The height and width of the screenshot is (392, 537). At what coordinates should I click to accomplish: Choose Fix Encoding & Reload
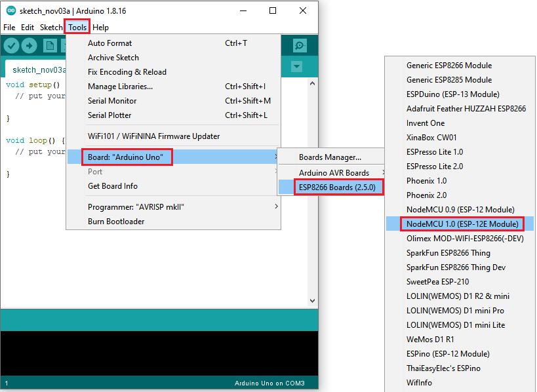[174, 72]
